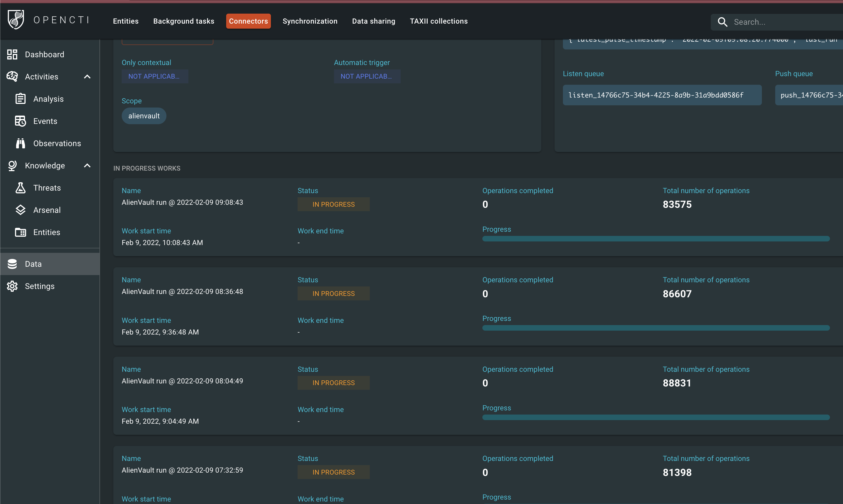The width and height of the screenshot is (843, 504).
Task: Open Background tasks
Action: (183, 21)
